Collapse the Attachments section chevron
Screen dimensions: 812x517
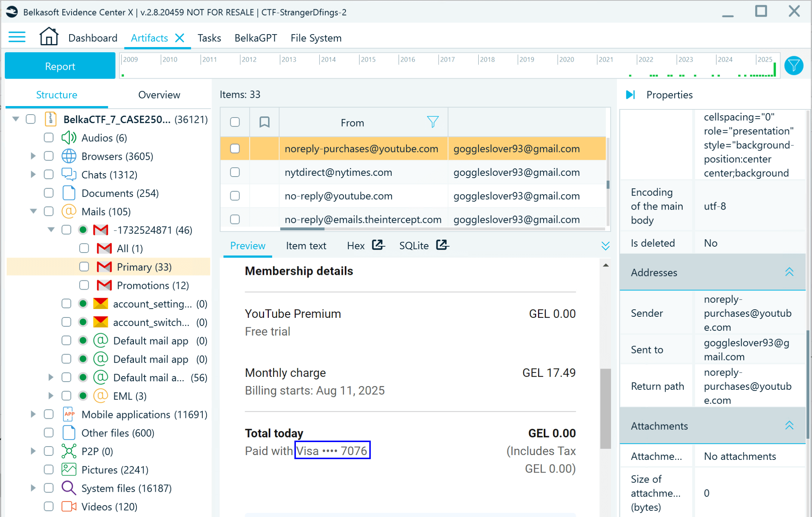pyautogui.click(x=789, y=425)
